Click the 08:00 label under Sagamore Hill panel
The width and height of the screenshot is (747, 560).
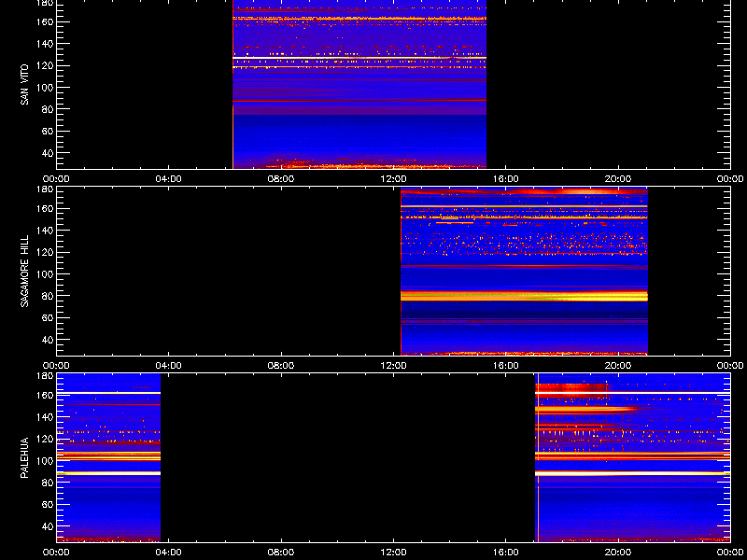coord(282,366)
